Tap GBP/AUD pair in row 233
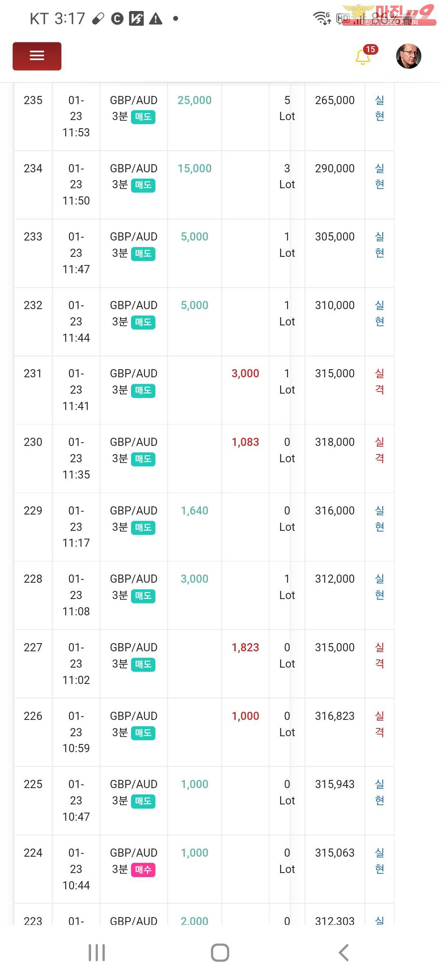Screen dimensions: 441x980 click(134, 236)
